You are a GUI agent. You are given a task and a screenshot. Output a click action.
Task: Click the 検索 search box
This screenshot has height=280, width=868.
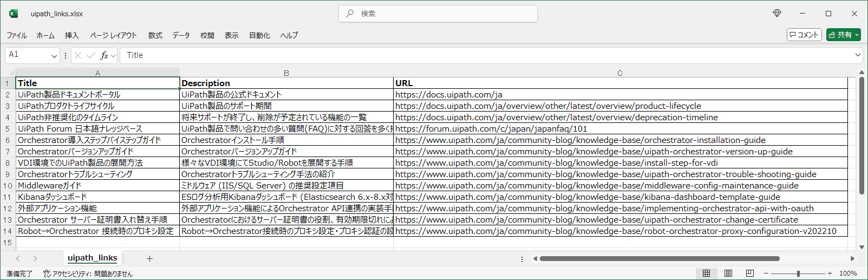tap(438, 14)
